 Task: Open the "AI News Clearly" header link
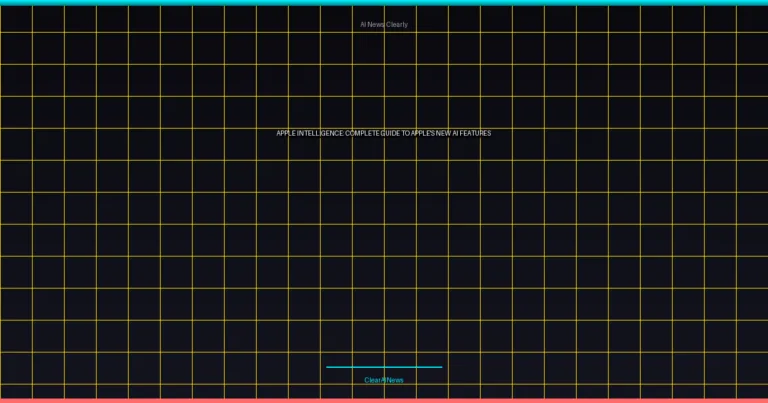(384, 24)
